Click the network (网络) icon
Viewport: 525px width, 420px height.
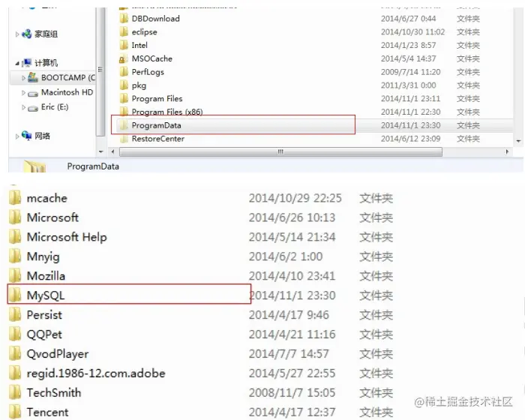tap(26, 135)
